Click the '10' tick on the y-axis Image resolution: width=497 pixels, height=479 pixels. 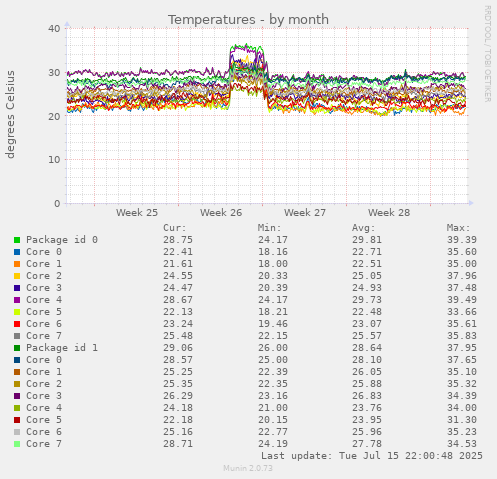tap(54, 160)
